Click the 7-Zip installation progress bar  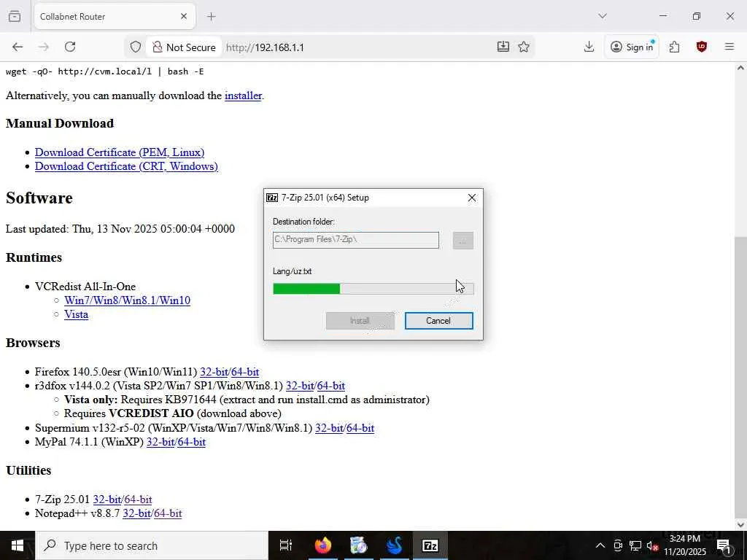click(373, 289)
